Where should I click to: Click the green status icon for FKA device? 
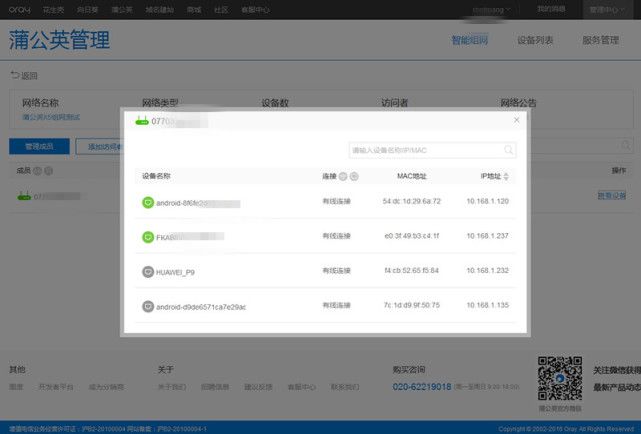tap(147, 237)
